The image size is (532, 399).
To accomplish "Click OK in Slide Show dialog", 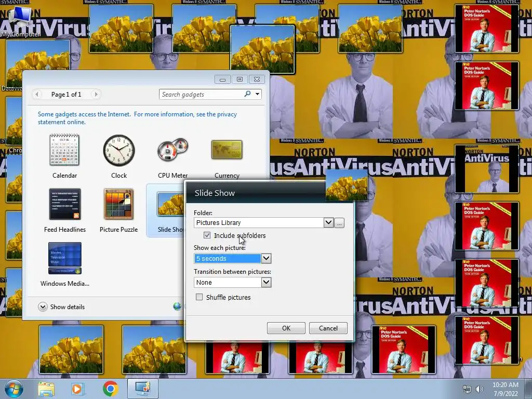I will (286, 328).
